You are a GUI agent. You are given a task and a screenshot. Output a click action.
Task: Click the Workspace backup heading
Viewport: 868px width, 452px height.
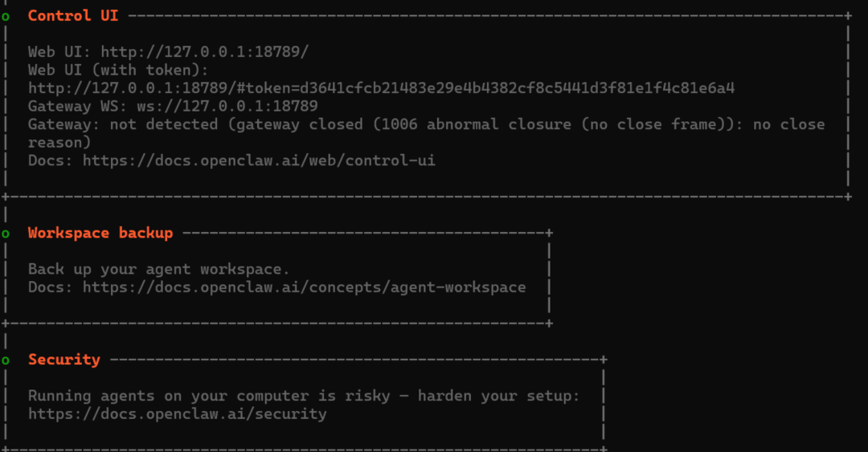pos(100,233)
